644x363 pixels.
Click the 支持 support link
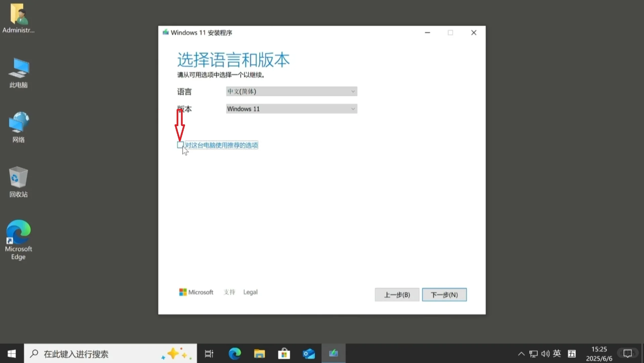click(229, 292)
